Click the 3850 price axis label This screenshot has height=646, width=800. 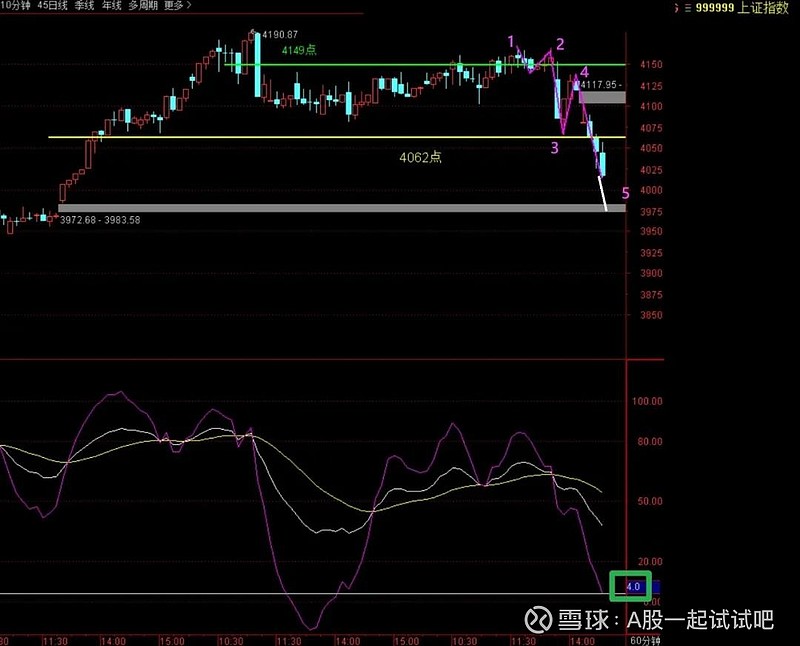(x=652, y=315)
